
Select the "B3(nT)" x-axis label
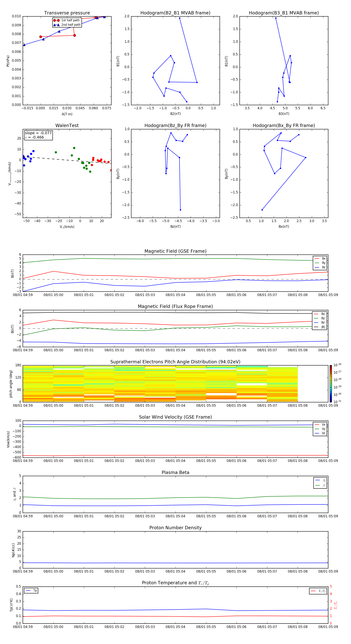pyautogui.click(x=284, y=114)
